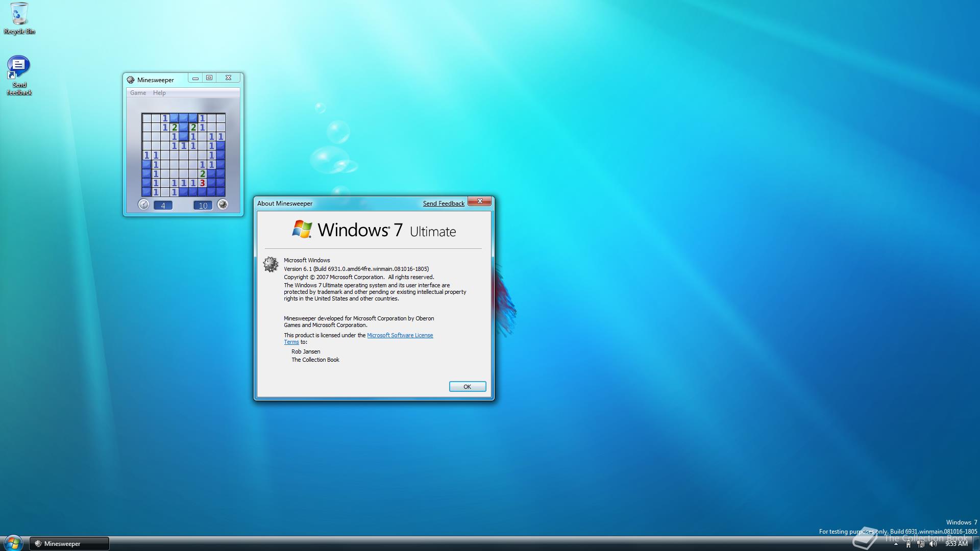Click the network tray icon
The height and width of the screenshot is (551, 980).
pos(921,544)
